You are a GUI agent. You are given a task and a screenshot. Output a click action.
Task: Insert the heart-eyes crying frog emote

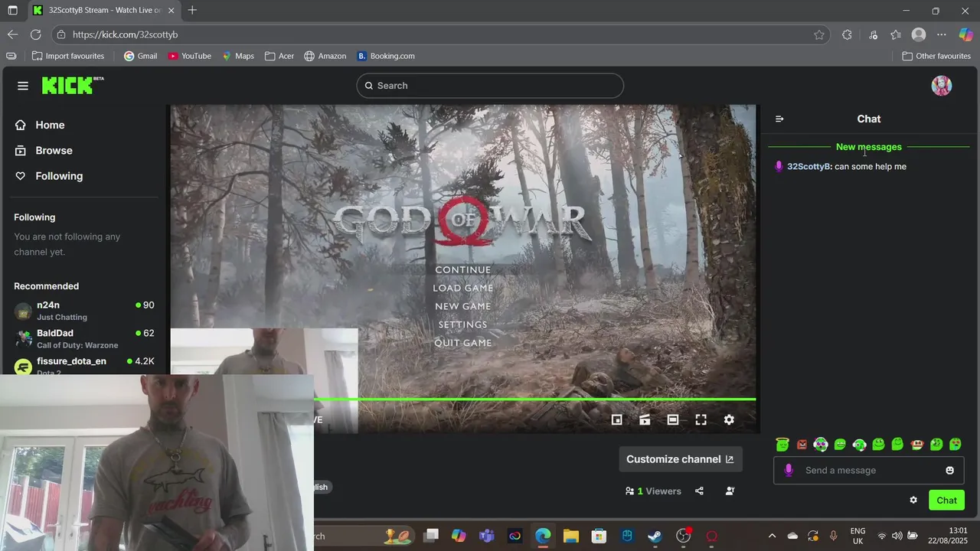(x=955, y=445)
